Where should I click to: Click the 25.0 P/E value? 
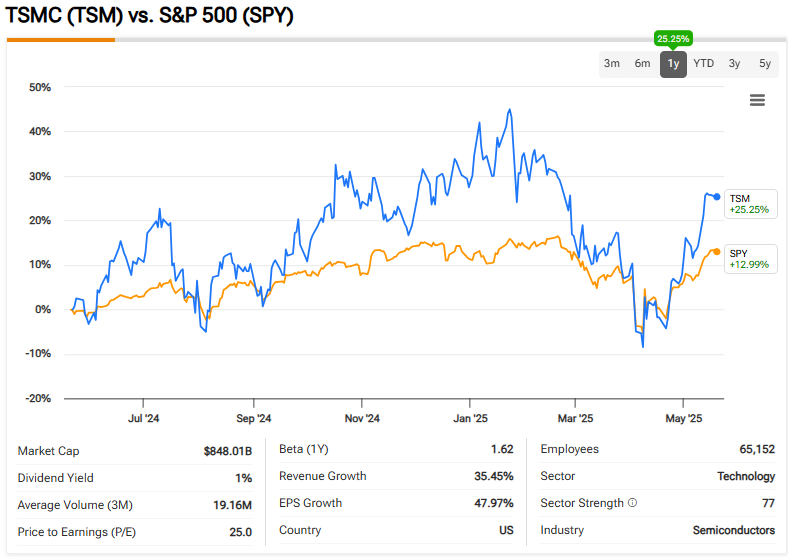(x=241, y=532)
